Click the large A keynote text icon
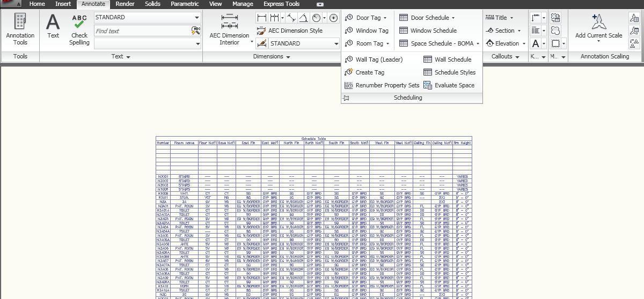Viewport: 644px width, 299px height. click(536, 43)
